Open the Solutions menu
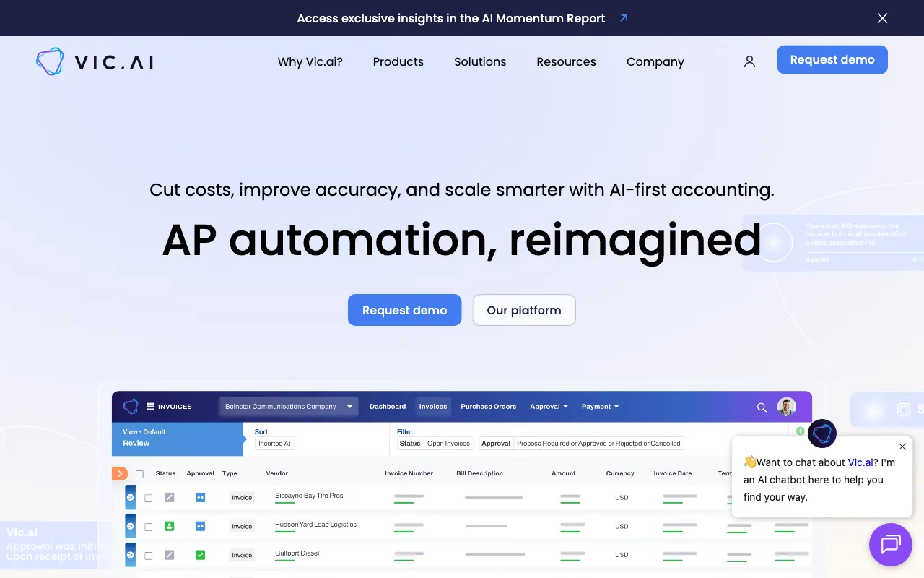 coord(480,62)
